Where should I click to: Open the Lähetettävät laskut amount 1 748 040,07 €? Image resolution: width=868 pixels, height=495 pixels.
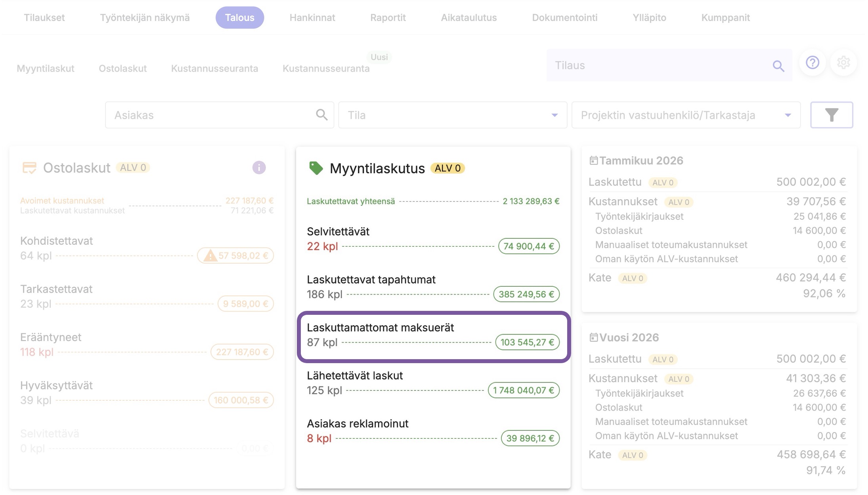tap(523, 390)
